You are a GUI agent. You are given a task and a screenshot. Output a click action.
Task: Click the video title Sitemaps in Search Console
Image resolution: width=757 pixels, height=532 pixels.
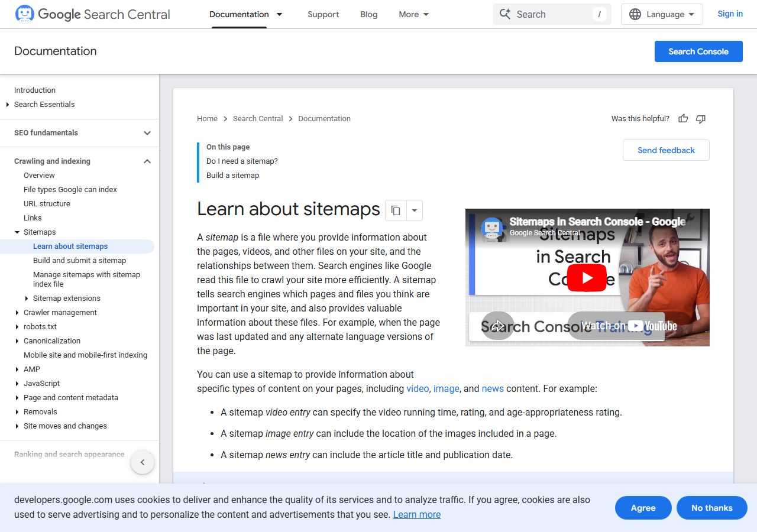coord(597,222)
